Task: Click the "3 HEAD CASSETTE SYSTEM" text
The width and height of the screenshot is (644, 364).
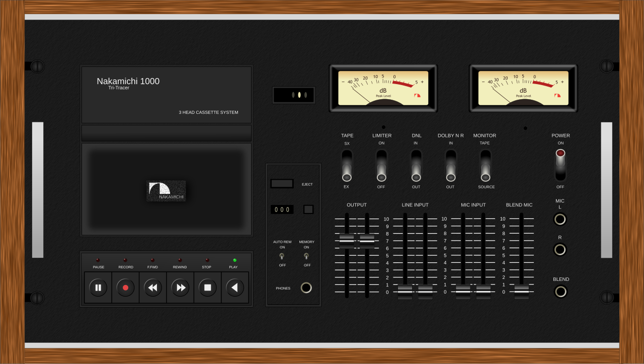Action: [208, 112]
